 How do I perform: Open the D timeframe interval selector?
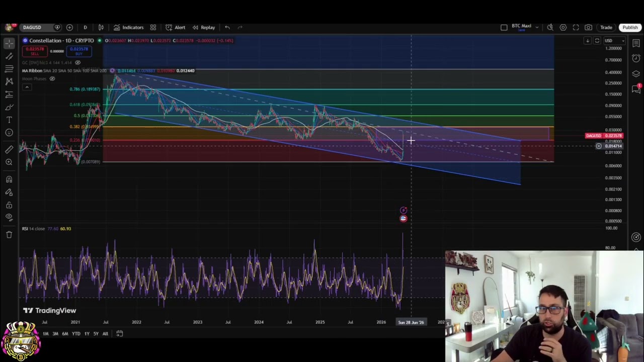(x=85, y=27)
